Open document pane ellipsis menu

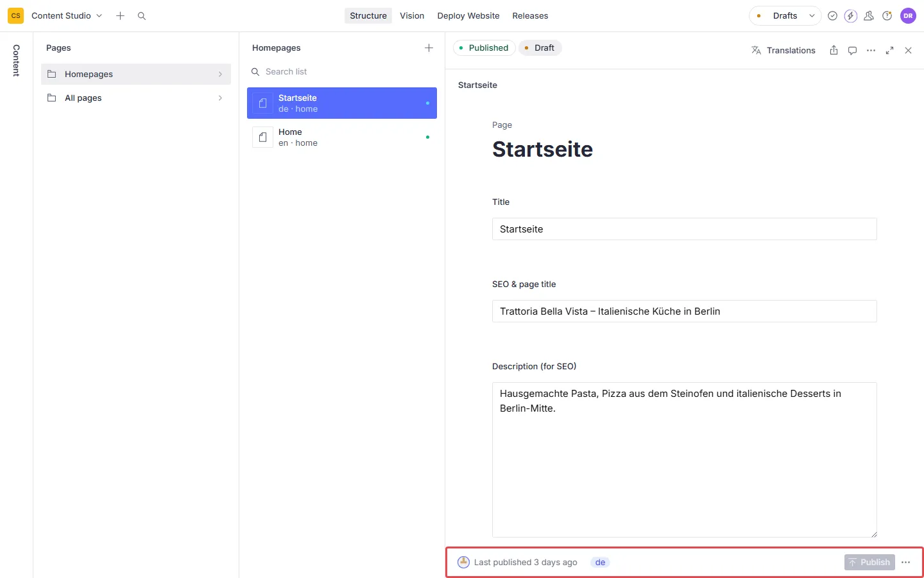point(871,50)
